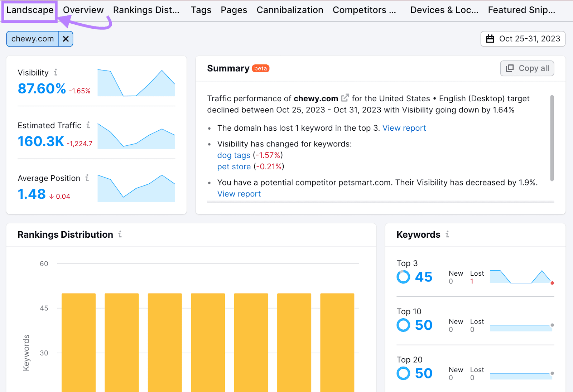Image resolution: width=573 pixels, height=392 pixels.
Task: Click the Summary panel vertical scrollbar
Action: click(x=552, y=138)
